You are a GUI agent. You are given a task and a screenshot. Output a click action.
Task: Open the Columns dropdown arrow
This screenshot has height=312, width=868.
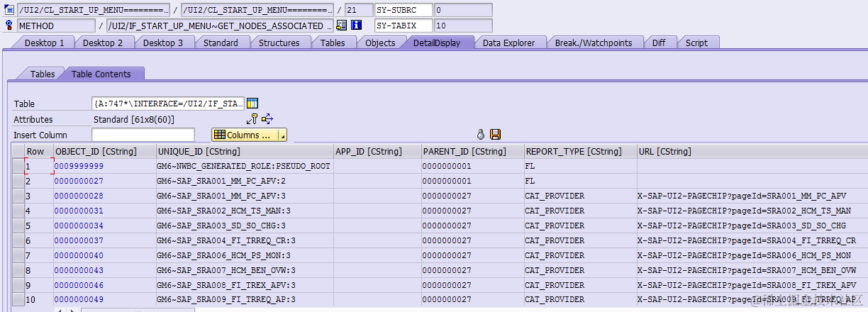click(282, 135)
